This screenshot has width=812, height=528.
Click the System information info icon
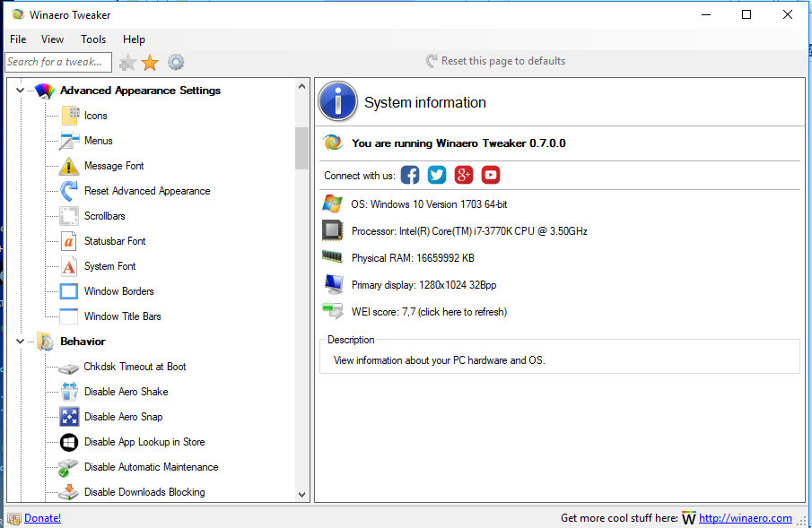pyautogui.click(x=337, y=101)
